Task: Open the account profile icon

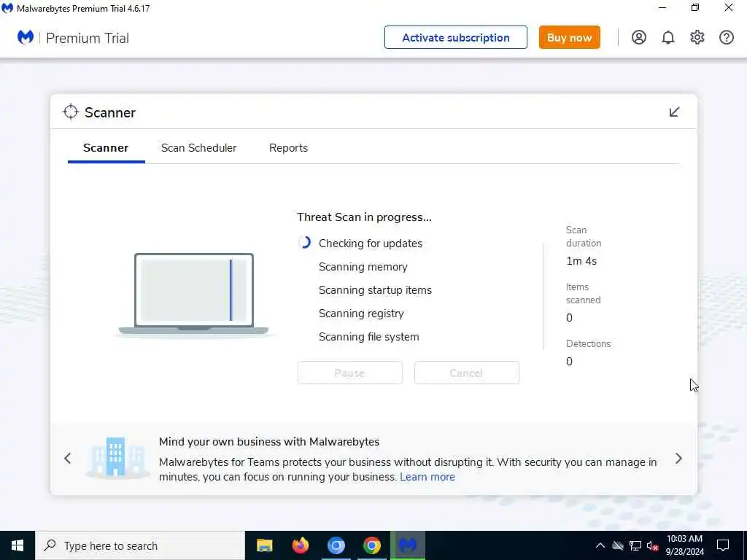Action: (x=638, y=37)
